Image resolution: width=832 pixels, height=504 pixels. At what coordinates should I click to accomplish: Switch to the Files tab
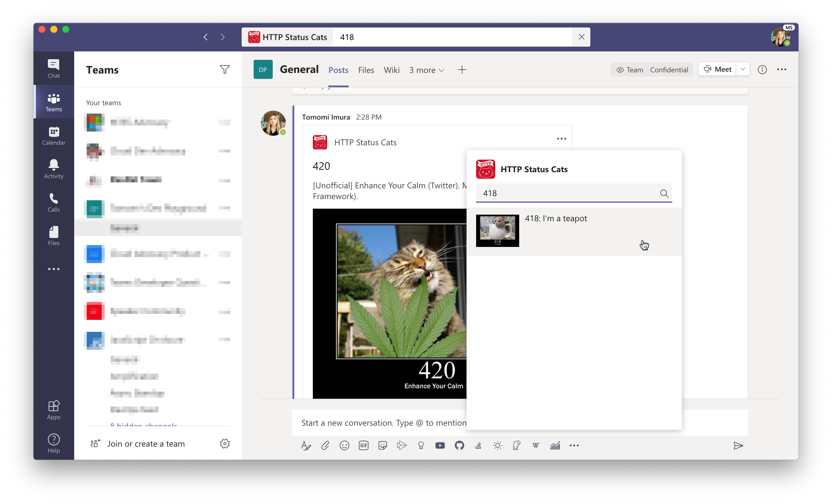click(x=366, y=70)
